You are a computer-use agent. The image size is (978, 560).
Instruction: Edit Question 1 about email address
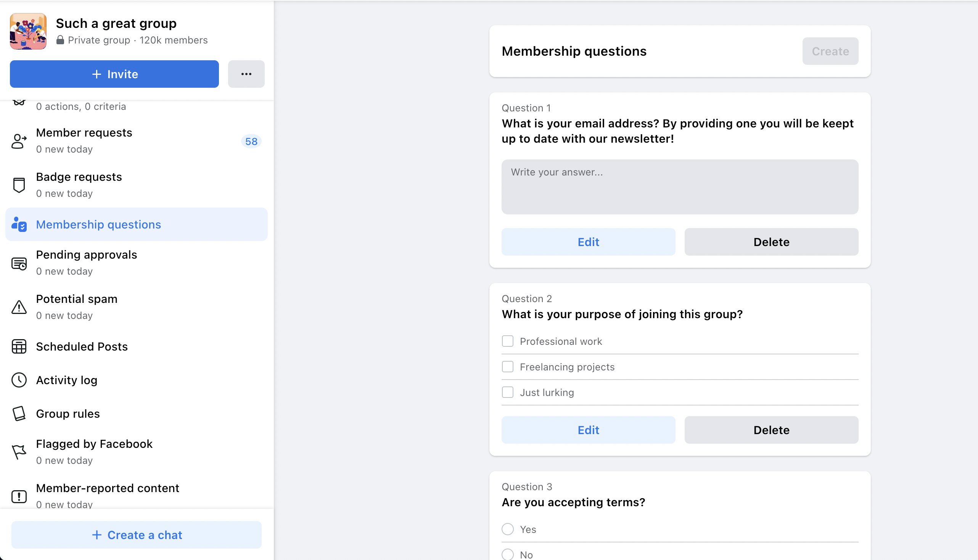[589, 242]
